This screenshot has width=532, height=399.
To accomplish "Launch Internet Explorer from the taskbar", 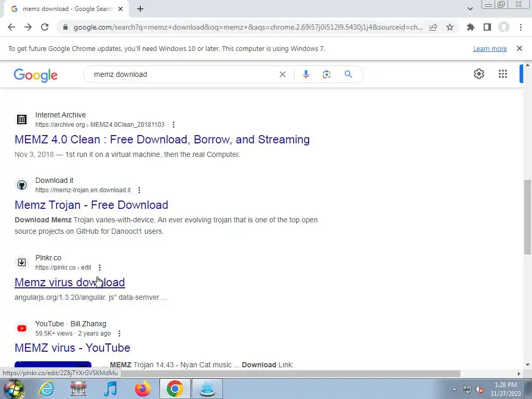I will tap(46, 389).
